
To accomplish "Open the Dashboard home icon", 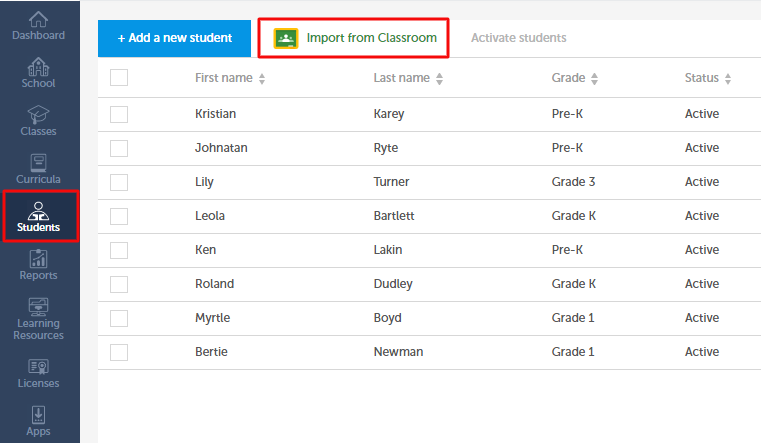I will point(38,19).
